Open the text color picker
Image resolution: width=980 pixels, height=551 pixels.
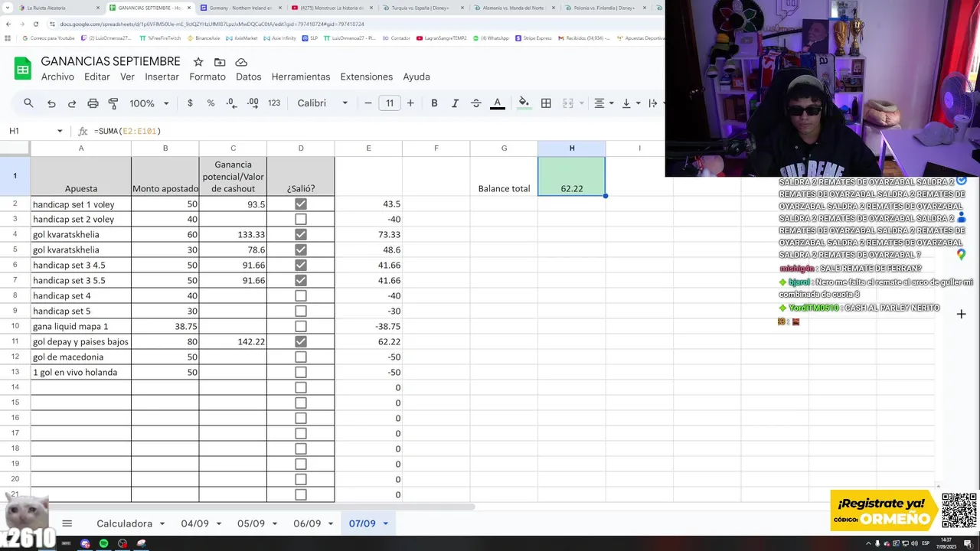[x=497, y=103]
